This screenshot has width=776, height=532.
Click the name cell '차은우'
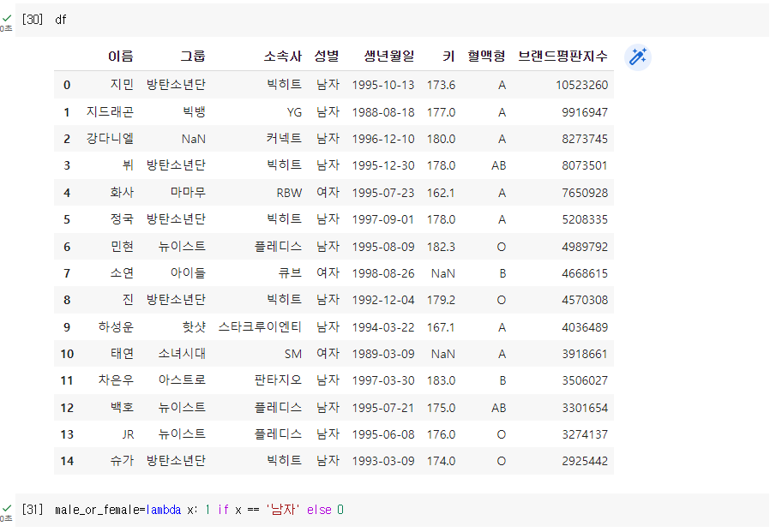click(116, 380)
